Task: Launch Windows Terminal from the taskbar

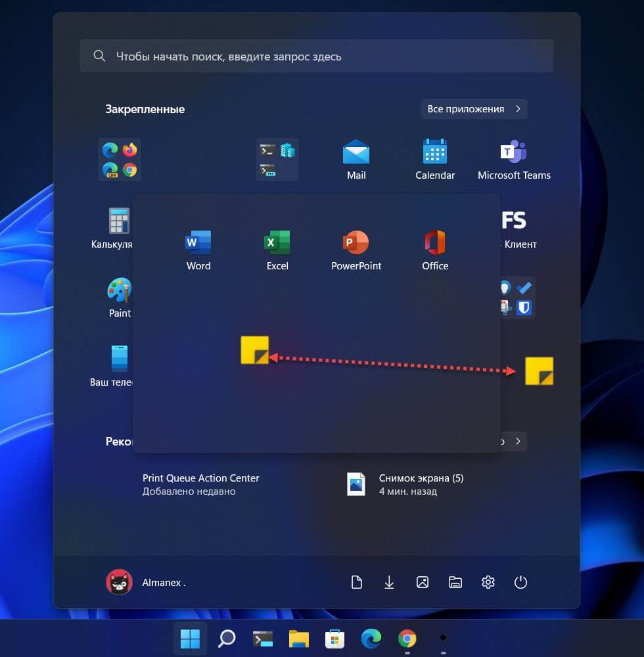Action: click(x=263, y=639)
